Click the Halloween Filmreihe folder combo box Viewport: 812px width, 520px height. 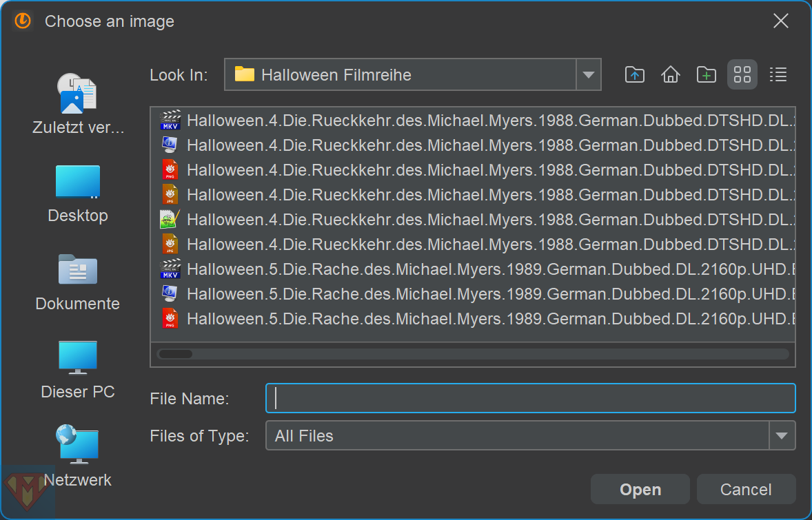[400, 74]
